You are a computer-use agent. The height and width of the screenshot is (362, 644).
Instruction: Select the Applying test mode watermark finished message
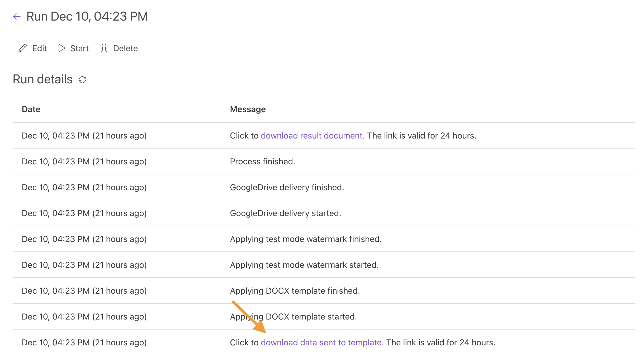pos(306,239)
